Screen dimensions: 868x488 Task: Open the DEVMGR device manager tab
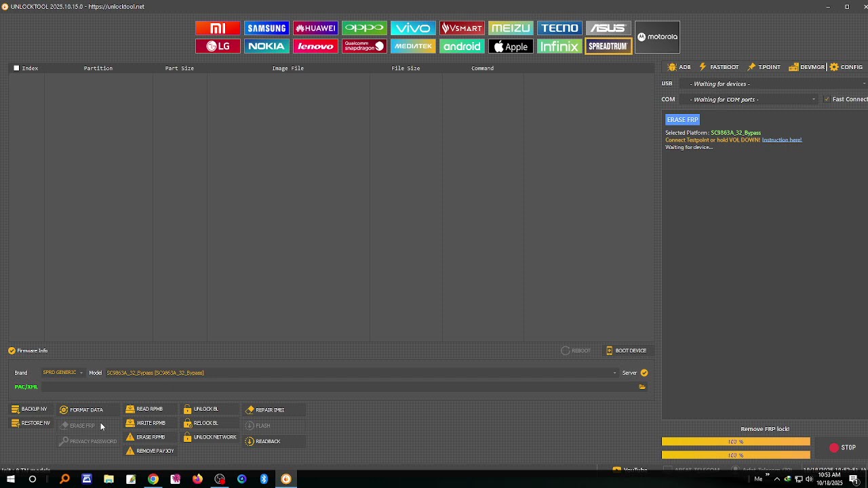(807, 67)
